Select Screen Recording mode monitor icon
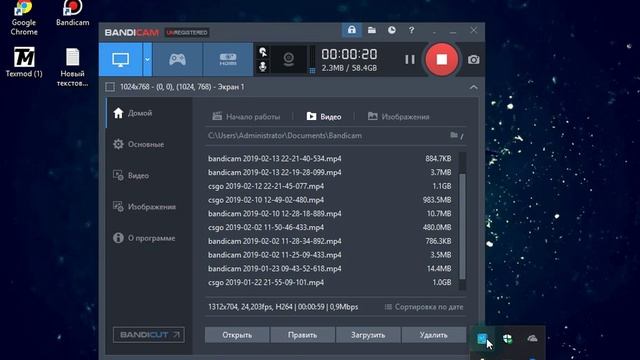The image size is (640, 360). click(x=121, y=60)
